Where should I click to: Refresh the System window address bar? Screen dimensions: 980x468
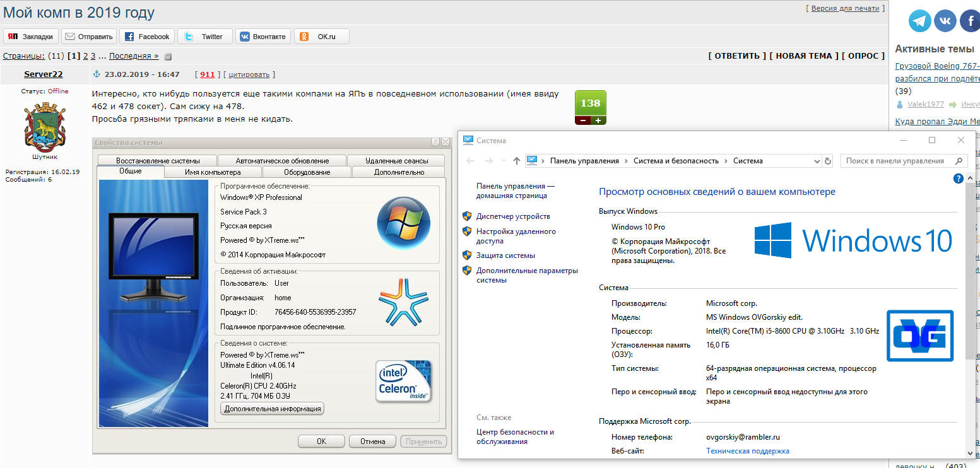pos(828,161)
